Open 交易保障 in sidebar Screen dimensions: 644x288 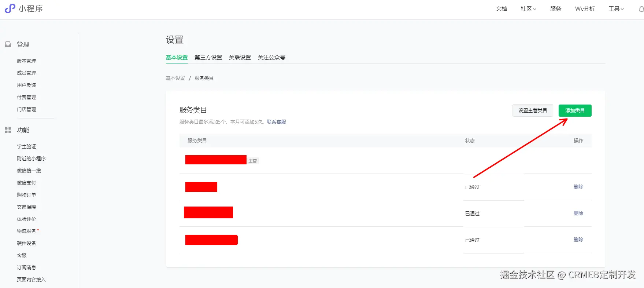pyautogui.click(x=26, y=207)
